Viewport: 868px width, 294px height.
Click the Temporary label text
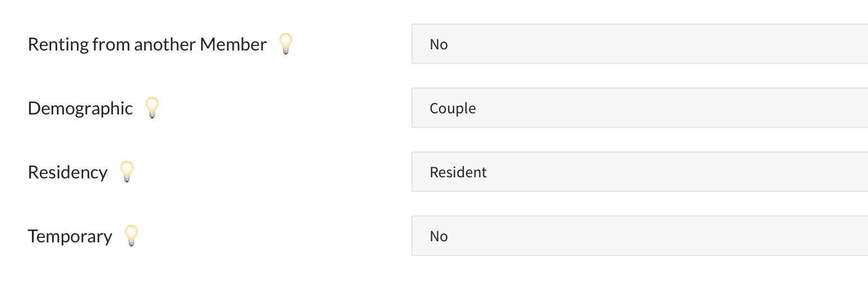tap(70, 236)
